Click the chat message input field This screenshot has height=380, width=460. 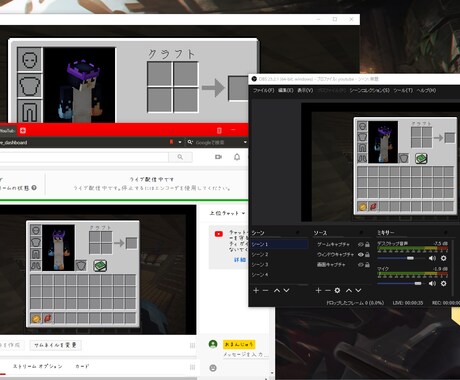[245, 354]
